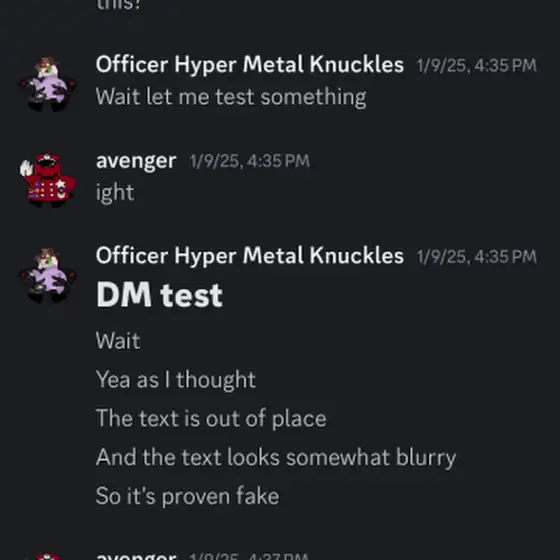Select 'The text is out of place' message

coord(211,418)
